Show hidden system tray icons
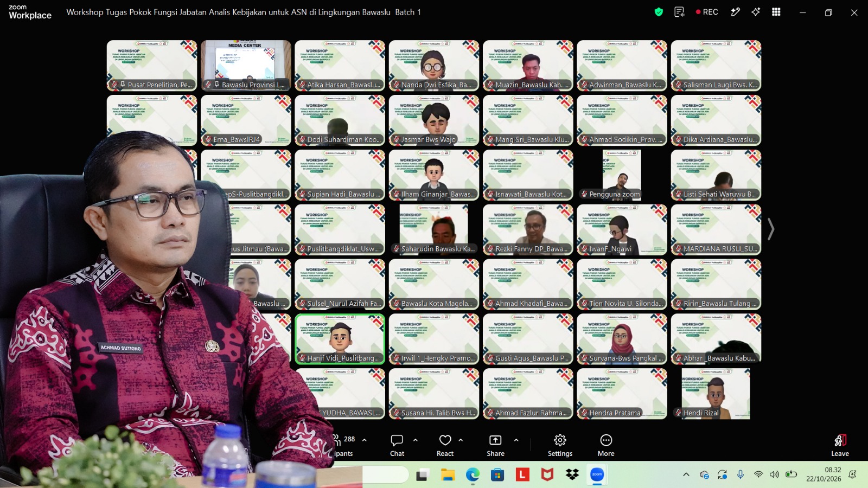Image resolution: width=868 pixels, height=488 pixels. click(x=686, y=474)
